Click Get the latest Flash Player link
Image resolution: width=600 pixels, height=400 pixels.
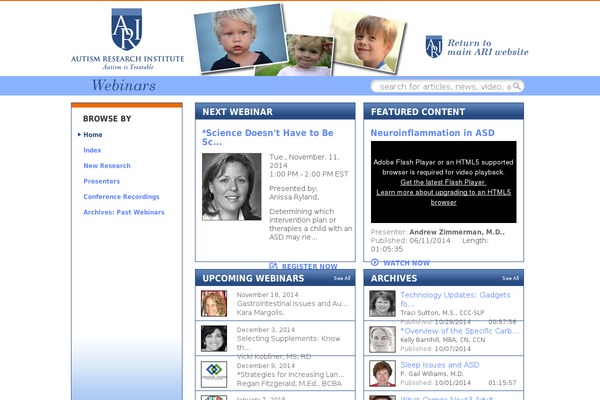(x=443, y=182)
